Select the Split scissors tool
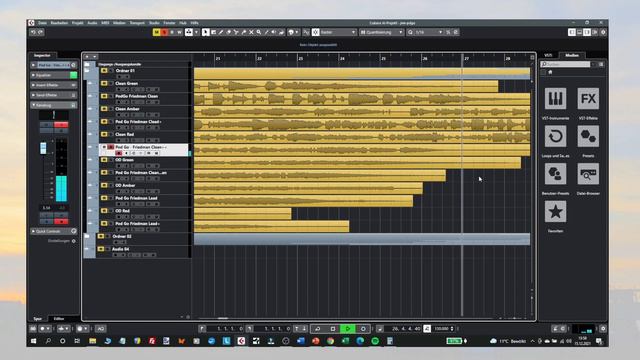 [x=236, y=32]
